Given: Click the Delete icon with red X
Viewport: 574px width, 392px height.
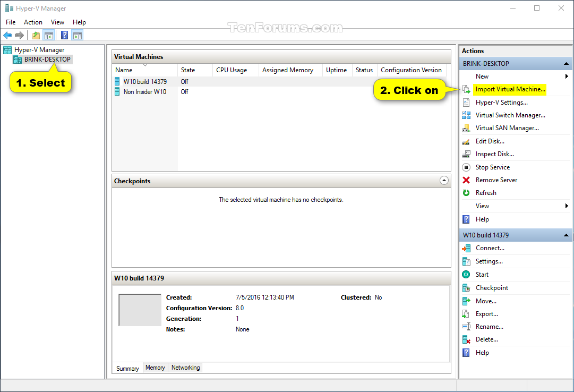Looking at the screenshot, I should [466, 339].
